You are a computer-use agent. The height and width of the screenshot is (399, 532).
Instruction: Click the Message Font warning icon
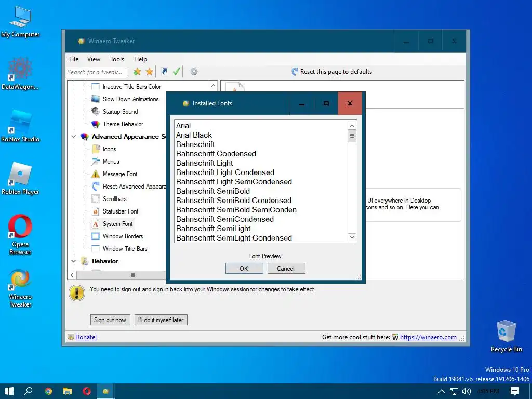[x=96, y=174]
